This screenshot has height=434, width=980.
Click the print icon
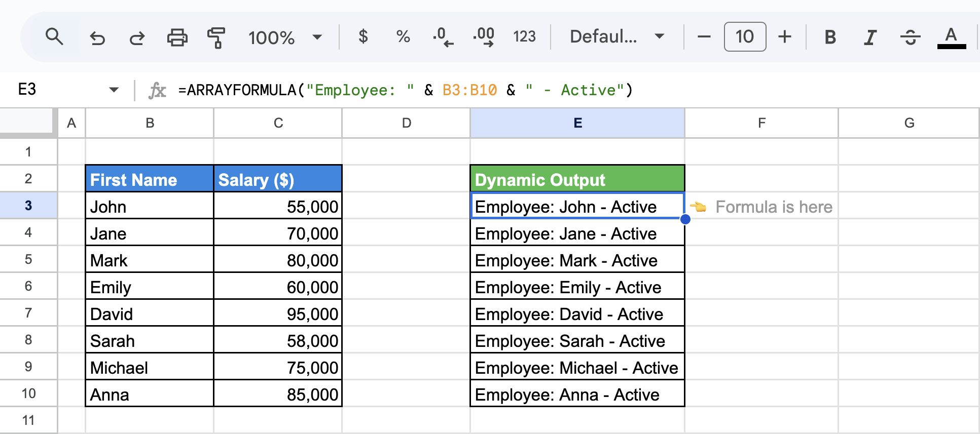click(177, 37)
